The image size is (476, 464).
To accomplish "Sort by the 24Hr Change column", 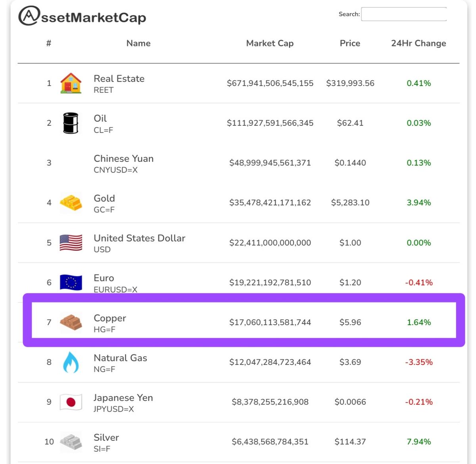I will pyautogui.click(x=418, y=43).
